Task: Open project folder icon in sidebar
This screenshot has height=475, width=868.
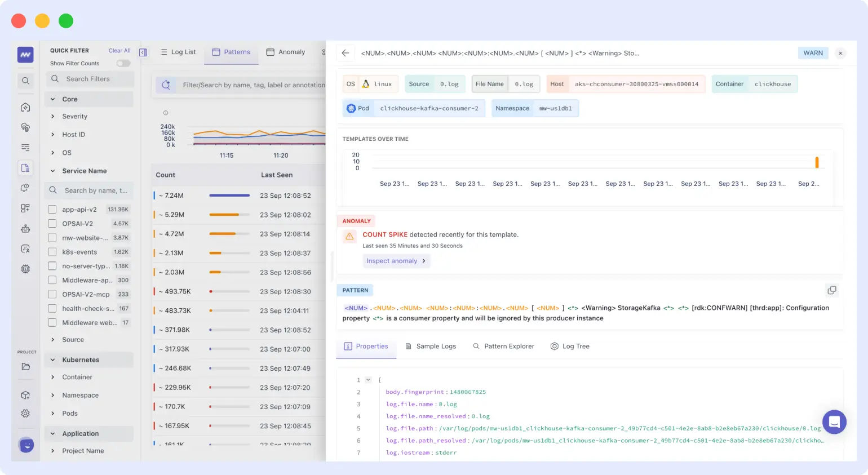Action: coord(25,366)
